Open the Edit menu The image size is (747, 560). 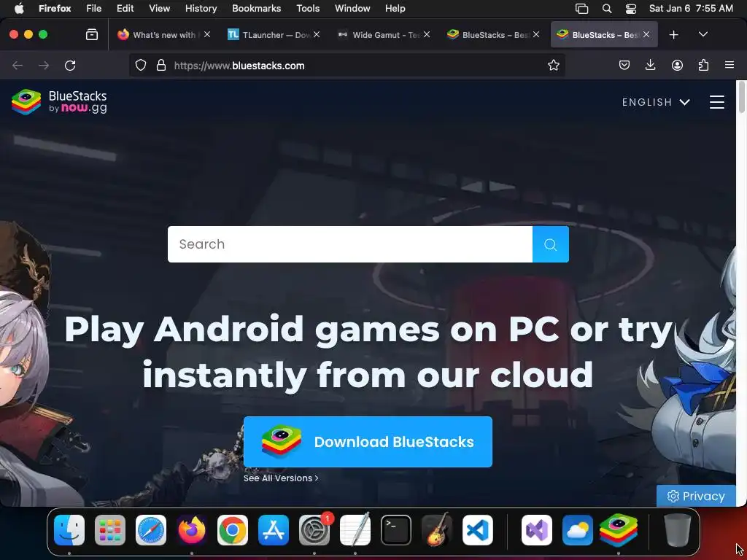tap(125, 8)
